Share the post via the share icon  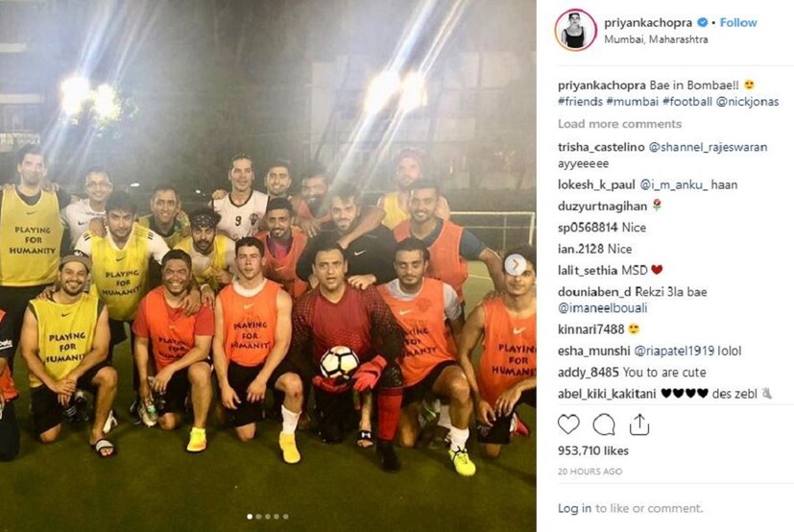(x=639, y=424)
